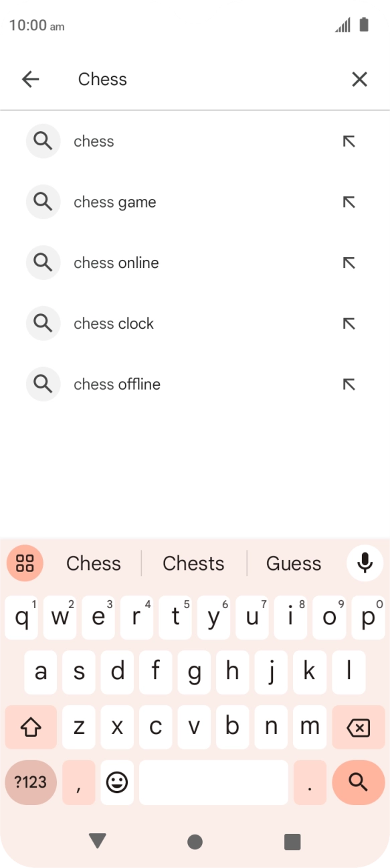
Task: Tap the arrow beside chess clock suggestion
Action: coord(349,323)
